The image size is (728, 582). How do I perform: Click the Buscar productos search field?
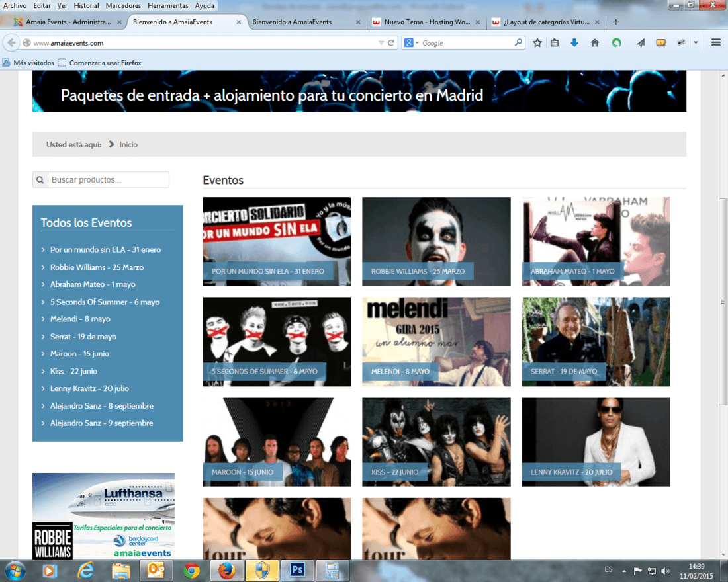click(x=109, y=180)
